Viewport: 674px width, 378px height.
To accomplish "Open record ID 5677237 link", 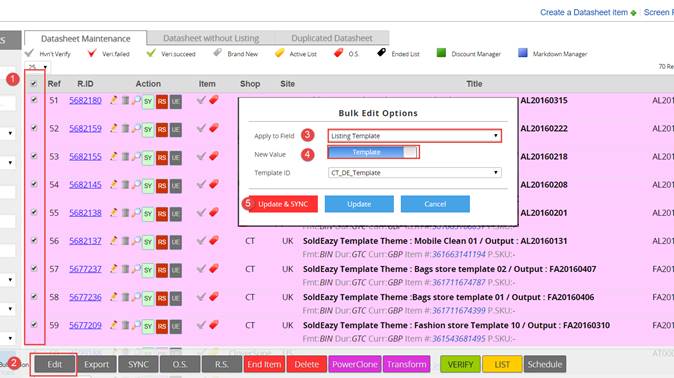I will click(x=86, y=269).
